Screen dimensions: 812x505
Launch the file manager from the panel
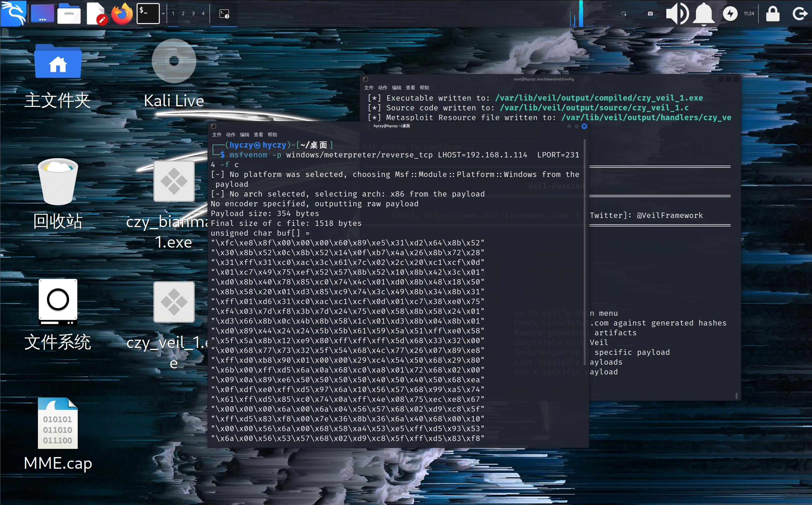click(69, 13)
